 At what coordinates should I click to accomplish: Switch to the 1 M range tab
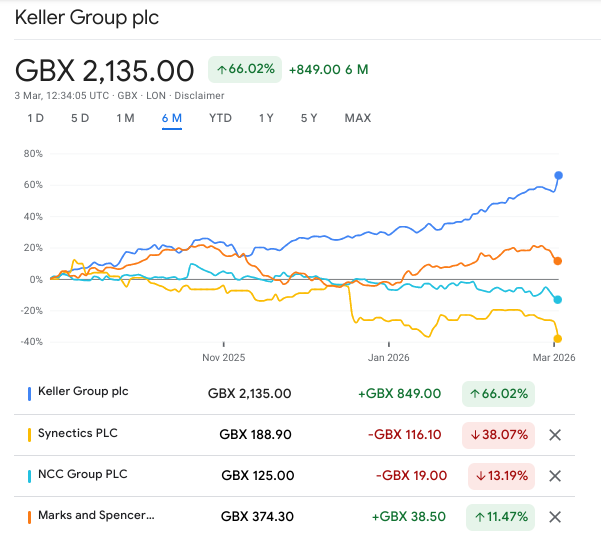(x=126, y=118)
